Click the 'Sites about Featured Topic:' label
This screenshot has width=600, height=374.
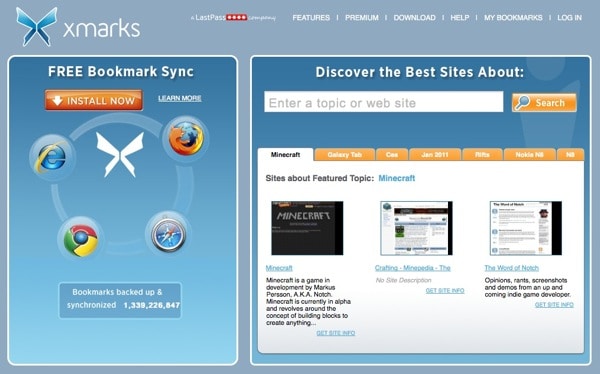[320, 178]
